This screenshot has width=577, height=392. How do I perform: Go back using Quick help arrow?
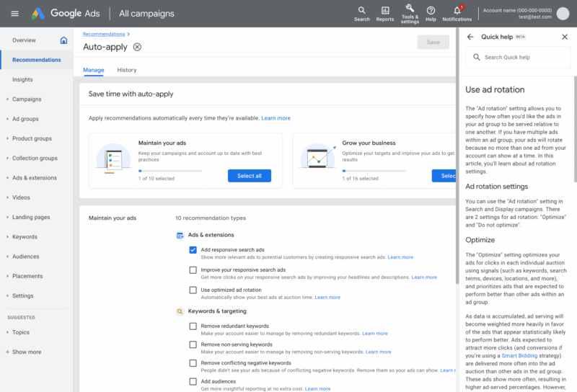point(470,37)
